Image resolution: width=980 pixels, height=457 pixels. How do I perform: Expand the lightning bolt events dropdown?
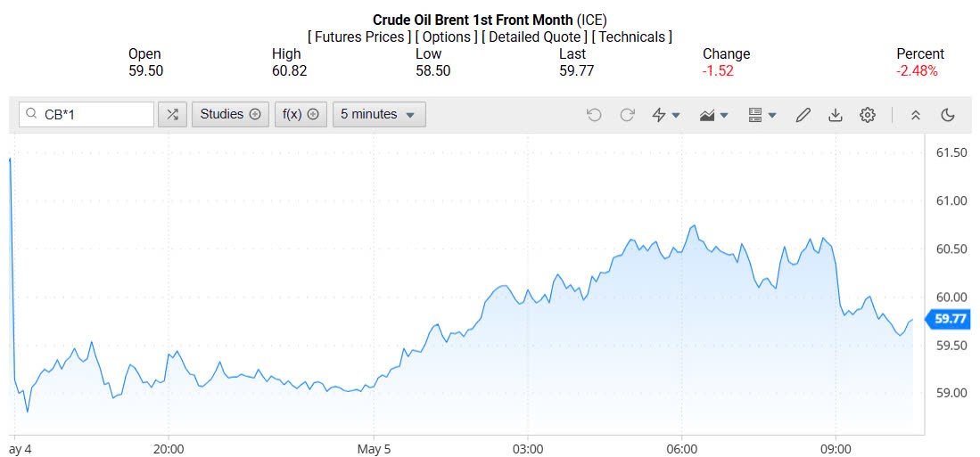[666, 115]
